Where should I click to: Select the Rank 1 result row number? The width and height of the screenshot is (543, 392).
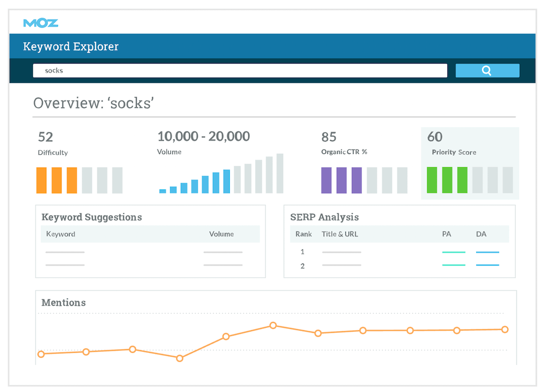[x=302, y=252]
